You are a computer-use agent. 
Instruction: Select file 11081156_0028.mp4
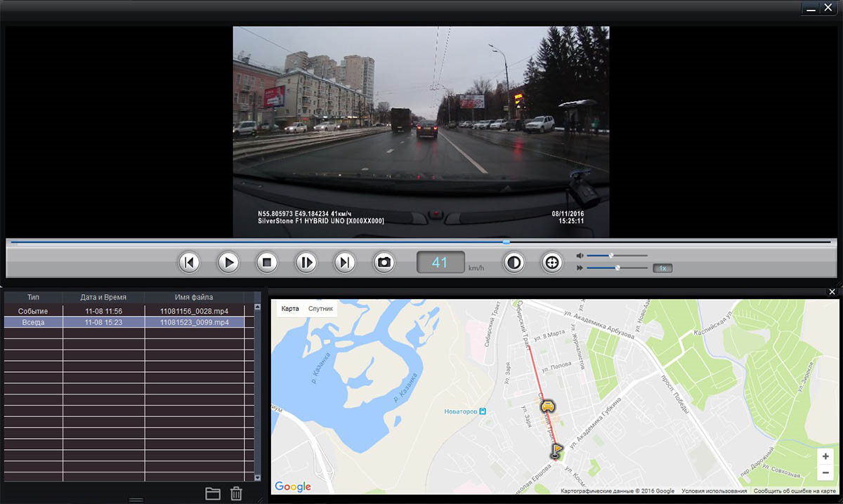pos(195,311)
